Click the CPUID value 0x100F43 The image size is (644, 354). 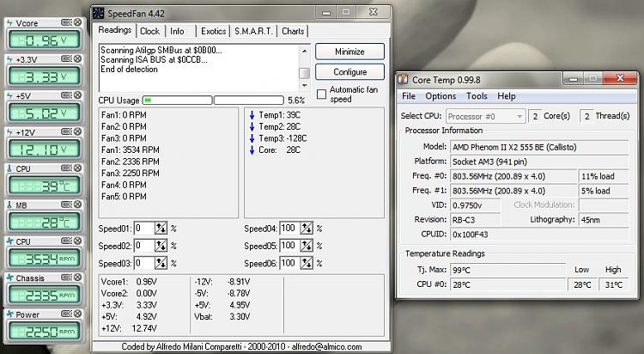(x=539, y=235)
